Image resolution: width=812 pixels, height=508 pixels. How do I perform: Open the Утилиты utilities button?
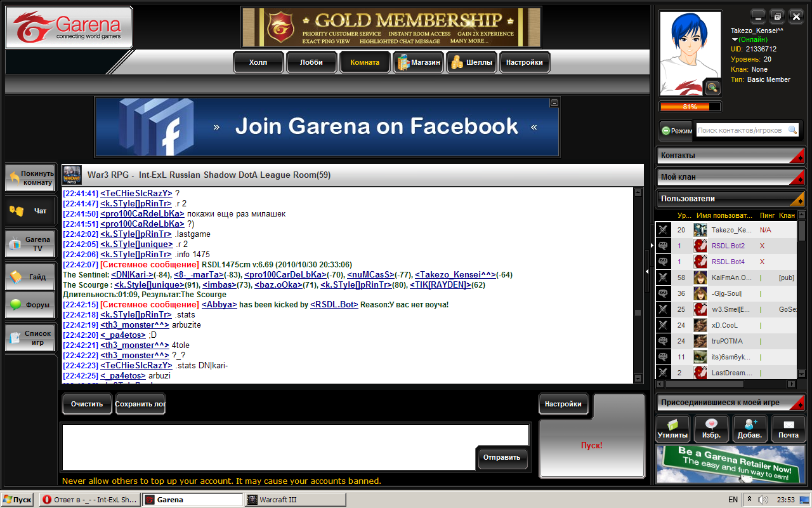(x=672, y=429)
